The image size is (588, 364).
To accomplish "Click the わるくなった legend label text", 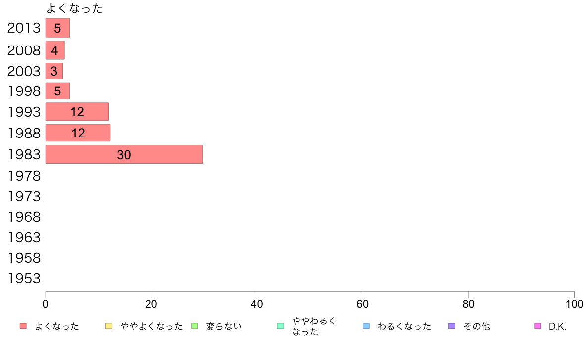I will tap(404, 326).
